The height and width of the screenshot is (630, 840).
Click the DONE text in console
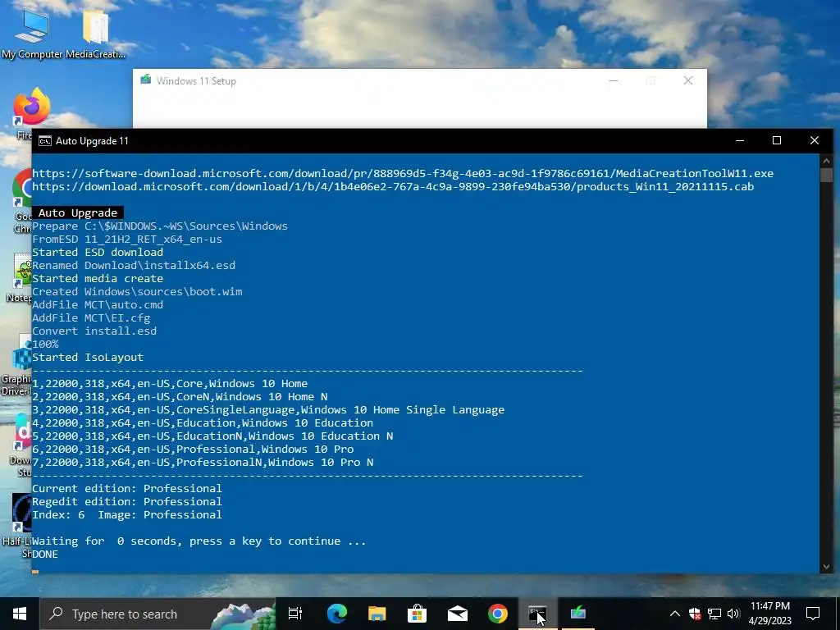click(x=45, y=555)
